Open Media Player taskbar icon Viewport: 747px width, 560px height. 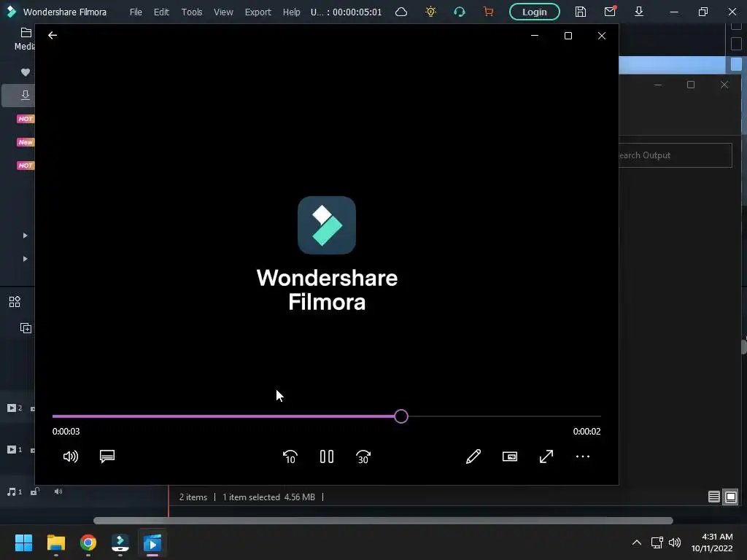click(x=152, y=542)
